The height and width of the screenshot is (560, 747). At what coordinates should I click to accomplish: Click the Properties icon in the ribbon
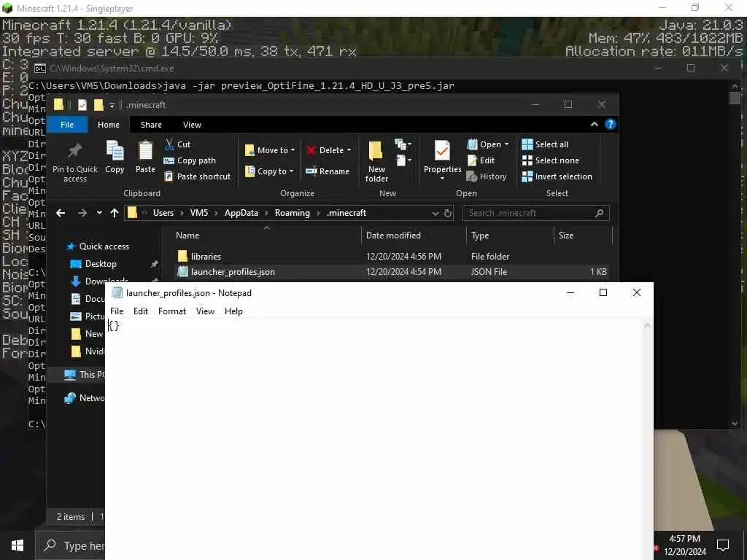[x=442, y=160]
